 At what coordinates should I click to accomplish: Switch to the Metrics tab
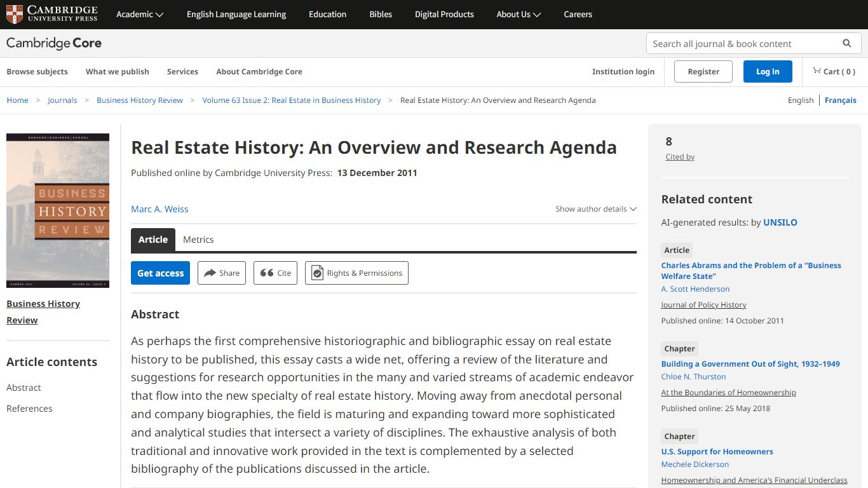click(198, 240)
